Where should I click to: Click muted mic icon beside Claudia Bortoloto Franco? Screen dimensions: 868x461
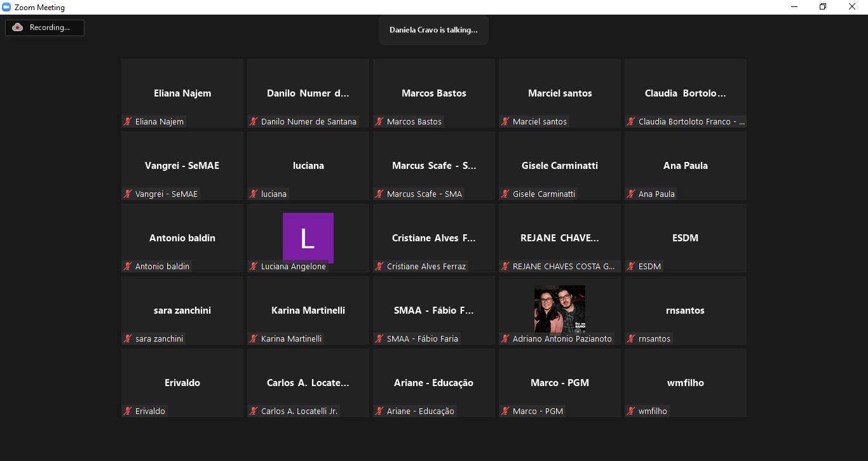pos(631,121)
